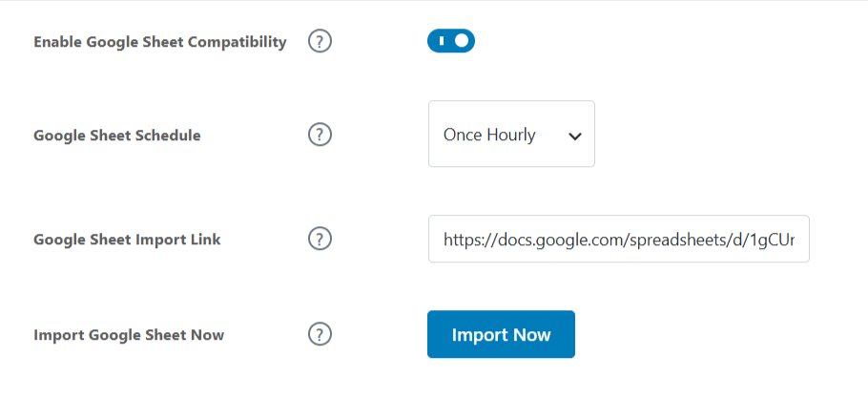Click the end of the spreadsheet URL text
The width and height of the screenshot is (868, 399).
pyautogui.click(x=792, y=240)
